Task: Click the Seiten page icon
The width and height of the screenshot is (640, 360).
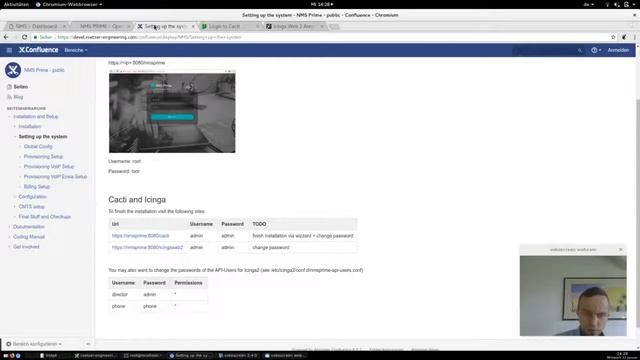Action: point(9,87)
